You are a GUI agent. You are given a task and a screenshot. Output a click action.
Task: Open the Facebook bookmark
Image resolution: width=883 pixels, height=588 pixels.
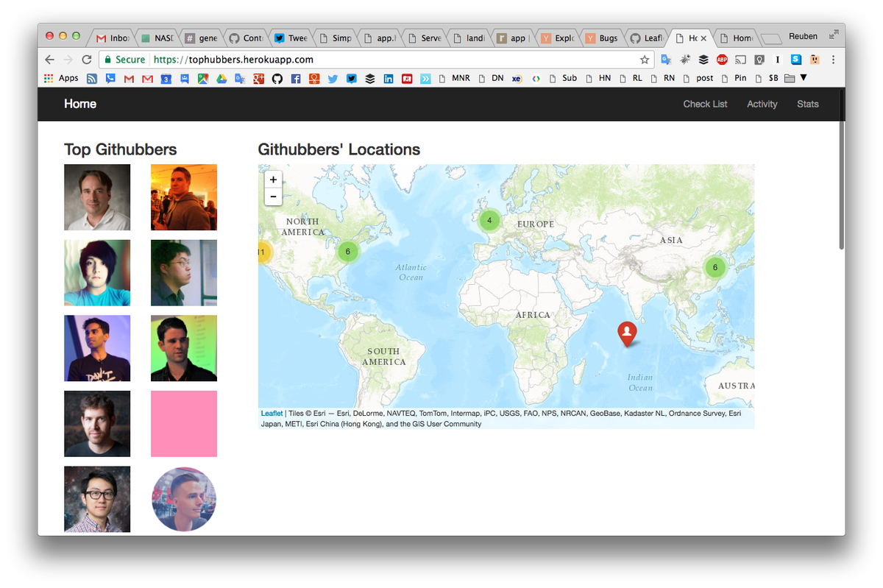(296, 78)
